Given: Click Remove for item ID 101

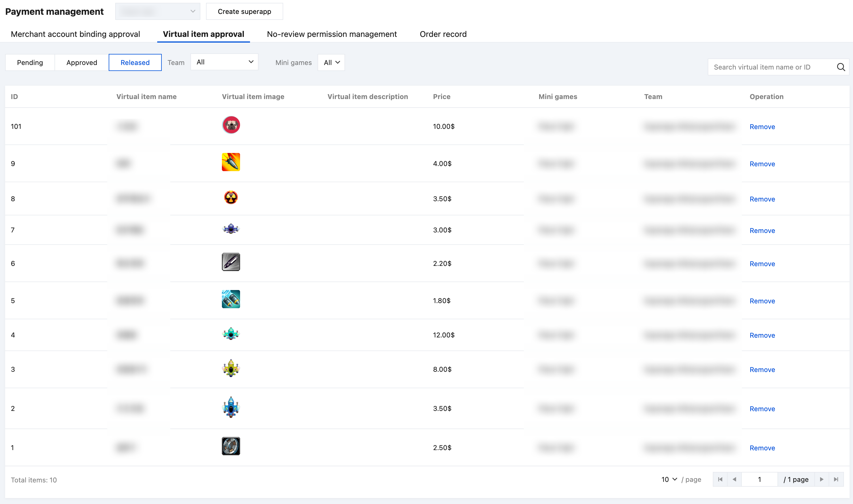Looking at the screenshot, I should 762,127.
